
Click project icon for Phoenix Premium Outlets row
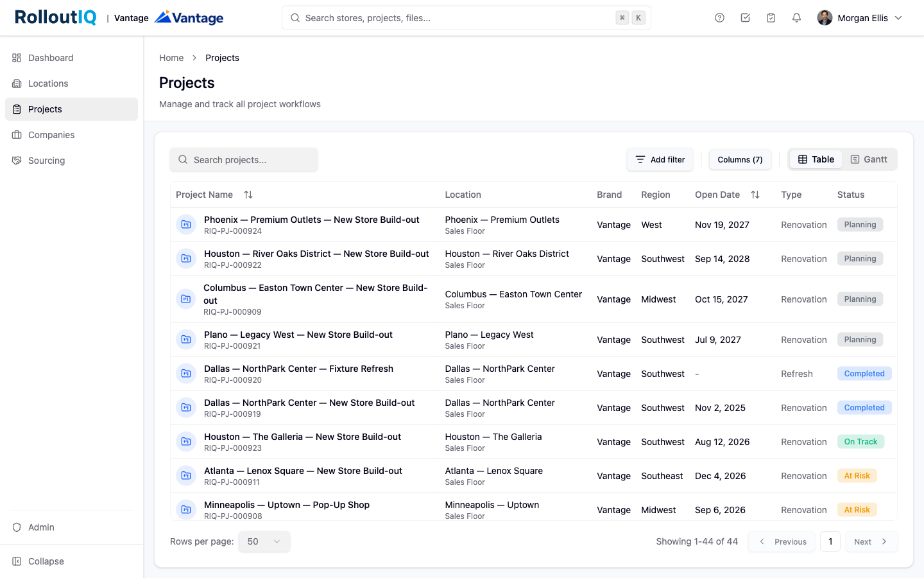(186, 225)
